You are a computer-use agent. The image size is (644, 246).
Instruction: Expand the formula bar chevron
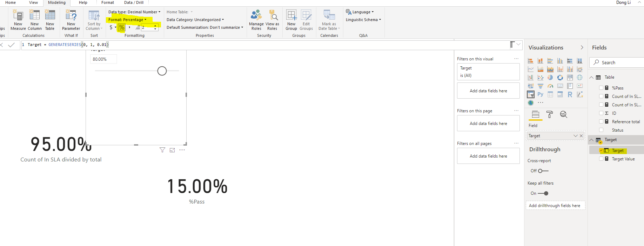coord(518,44)
